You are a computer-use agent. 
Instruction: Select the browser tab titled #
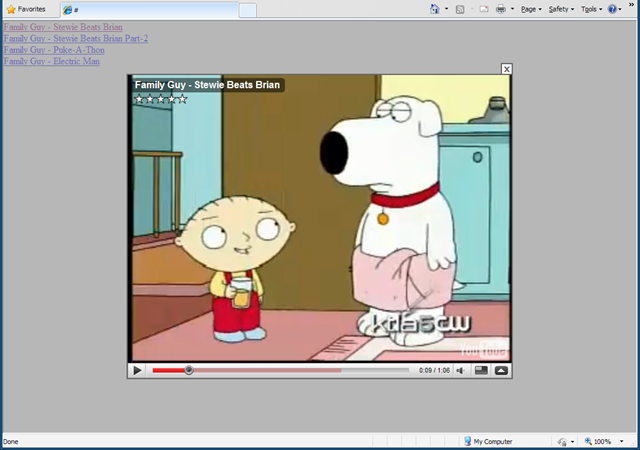149,10
